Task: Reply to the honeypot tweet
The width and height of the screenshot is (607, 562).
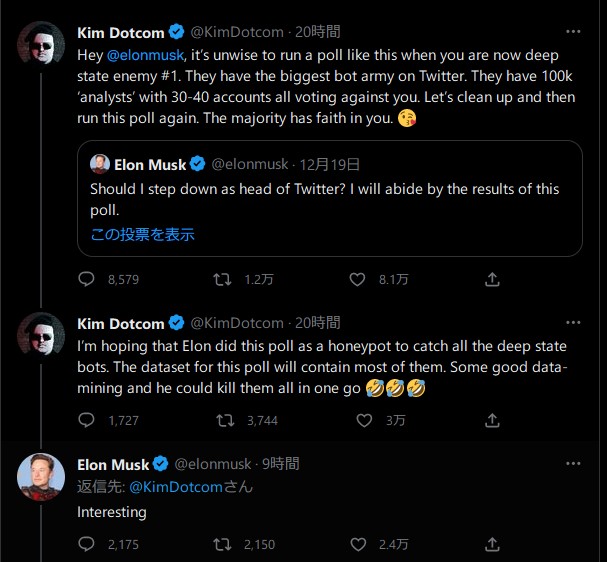Action: (x=86, y=421)
